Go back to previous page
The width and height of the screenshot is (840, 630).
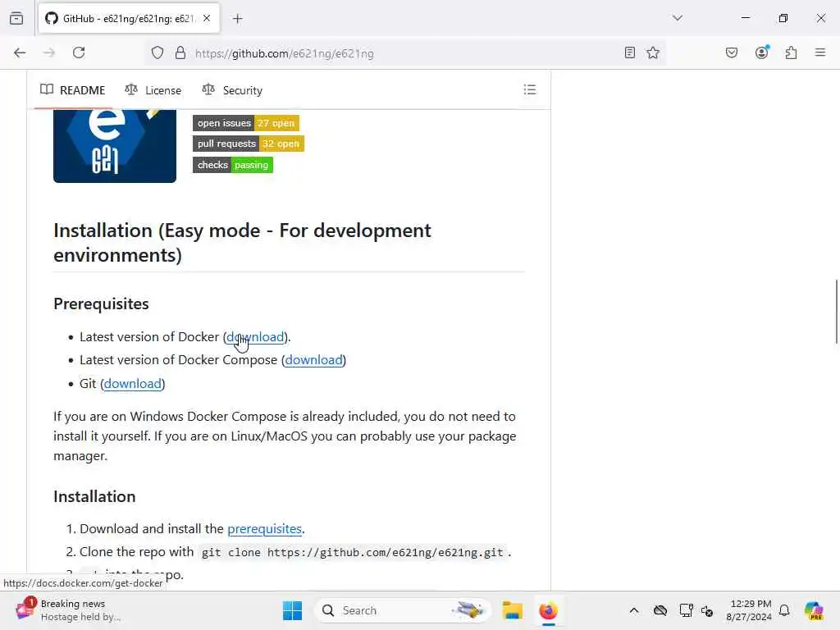(x=20, y=52)
